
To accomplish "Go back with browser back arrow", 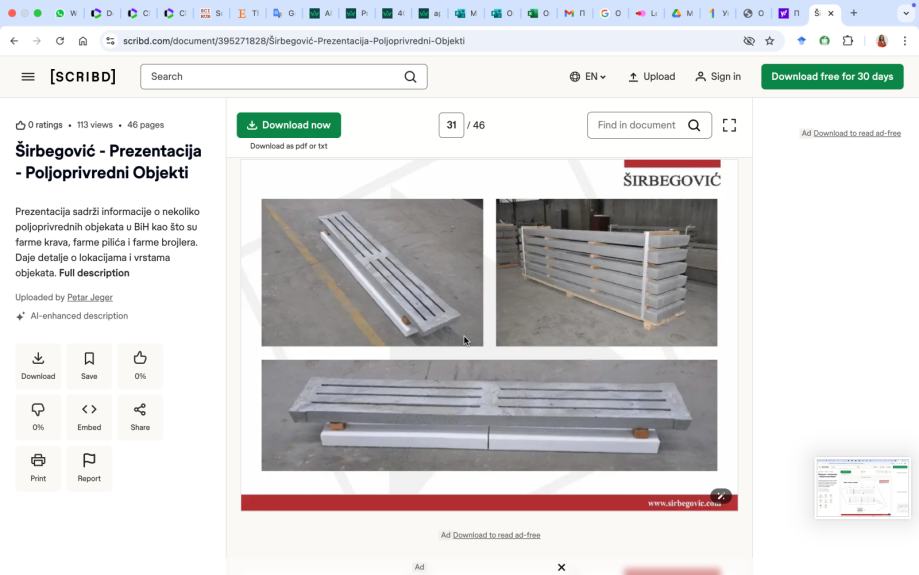I will tap(14, 41).
